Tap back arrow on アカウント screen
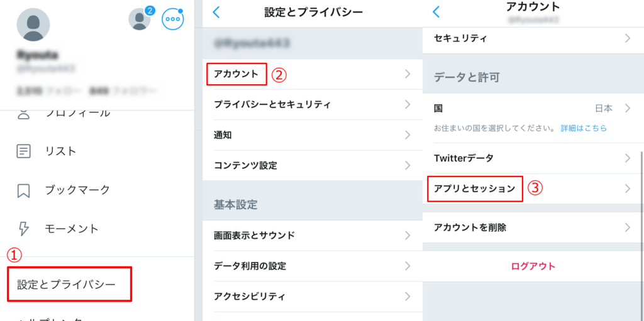The width and height of the screenshot is (644, 321). pyautogui.click(x=436, y=12)
